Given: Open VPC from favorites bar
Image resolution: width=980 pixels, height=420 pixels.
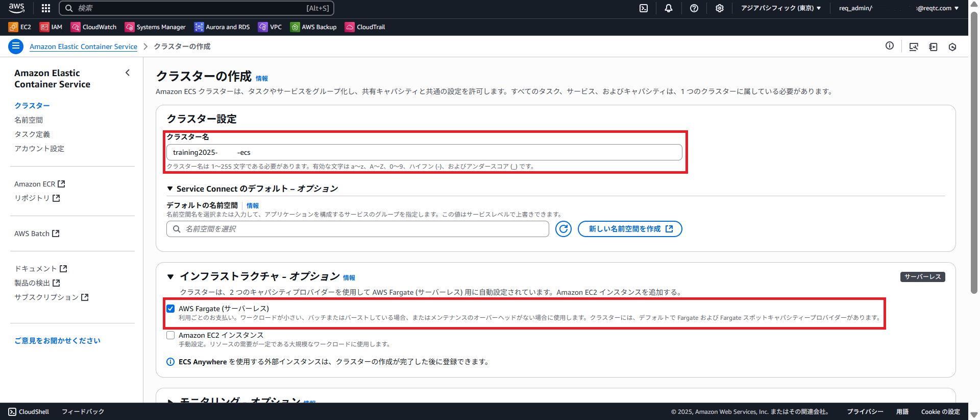Looking at the screenshot, I should (270, 27).
